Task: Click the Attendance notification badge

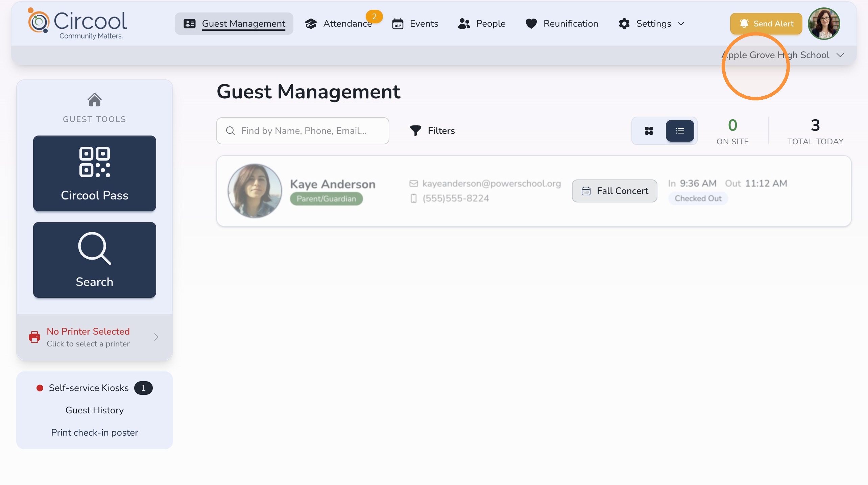Action: pos(374,16)
